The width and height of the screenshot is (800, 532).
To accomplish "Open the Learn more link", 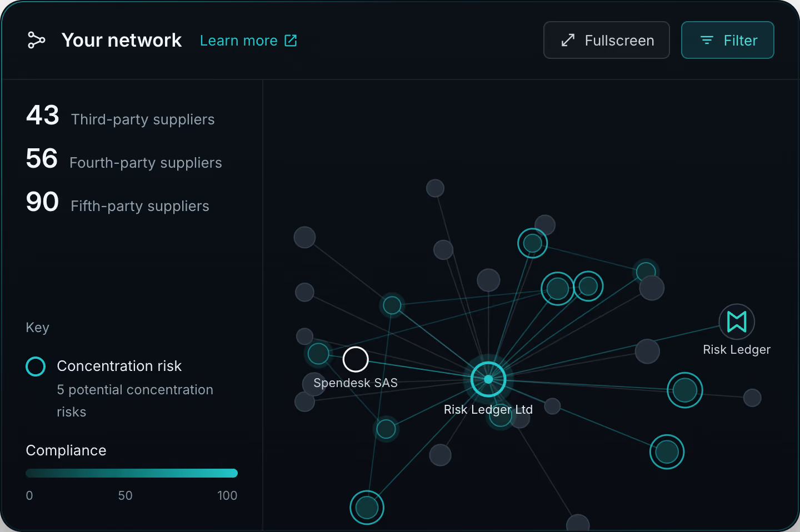I will [x=248, y=41].
